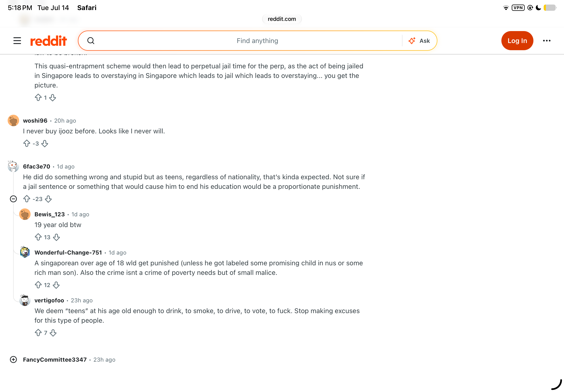Upvote woshi96's comment
The image size is (564, 392).
click(x=27, y=143)
